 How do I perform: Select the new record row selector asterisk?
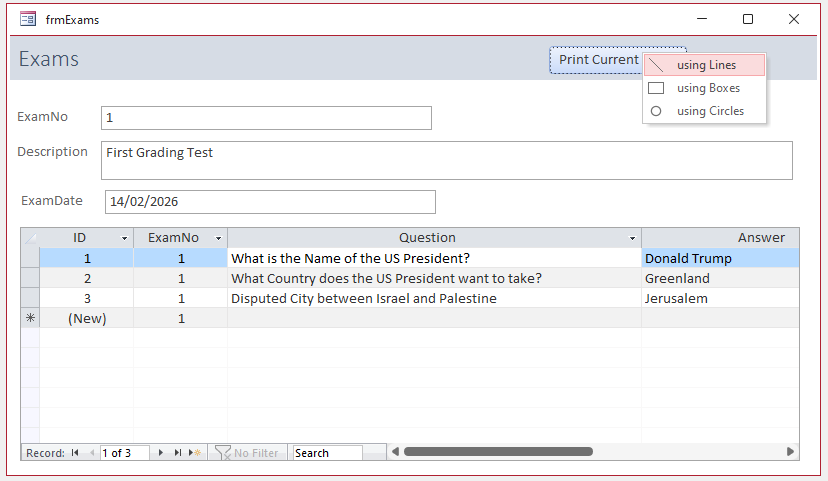30,318
